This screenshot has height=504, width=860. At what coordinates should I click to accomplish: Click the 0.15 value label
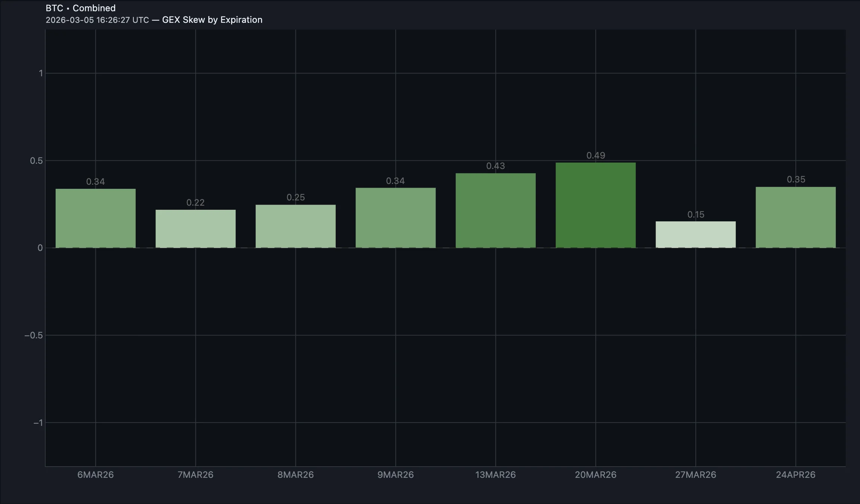[695, 215]
